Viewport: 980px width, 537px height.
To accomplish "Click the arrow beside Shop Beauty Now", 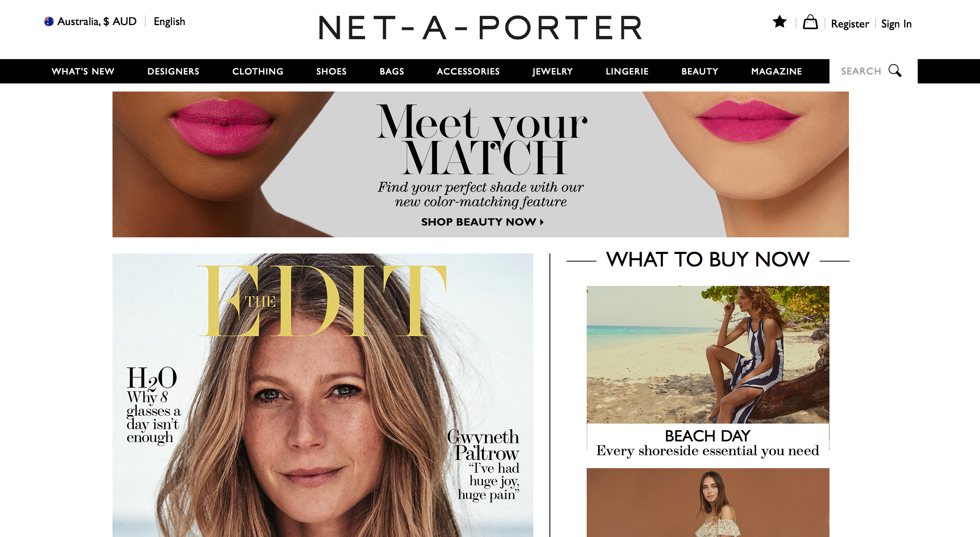I will 542,222.
